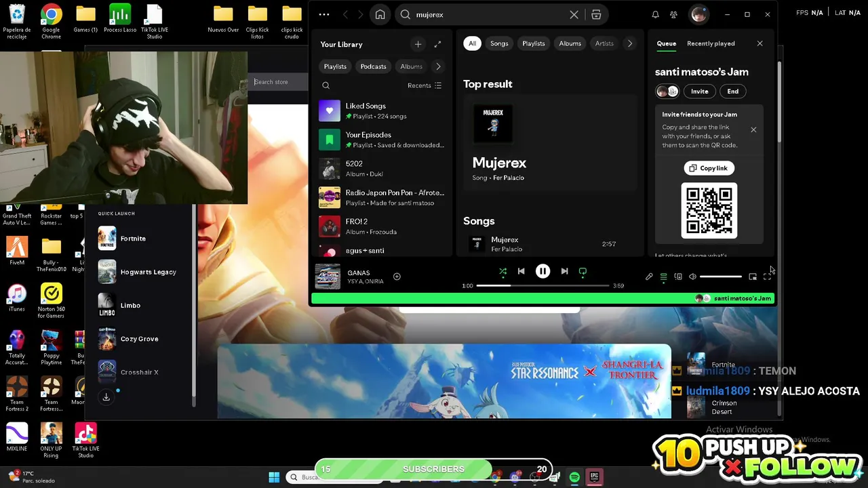Switch to the Queue tab
This screenshot has width=868, height=488.
point(666,43)
